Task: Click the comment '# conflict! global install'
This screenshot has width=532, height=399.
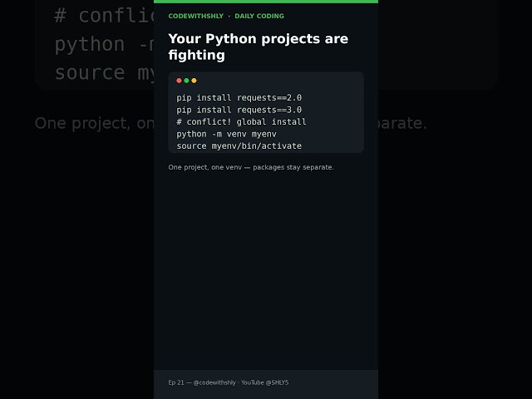Action: pyautogui.click(x=241, y=122)
